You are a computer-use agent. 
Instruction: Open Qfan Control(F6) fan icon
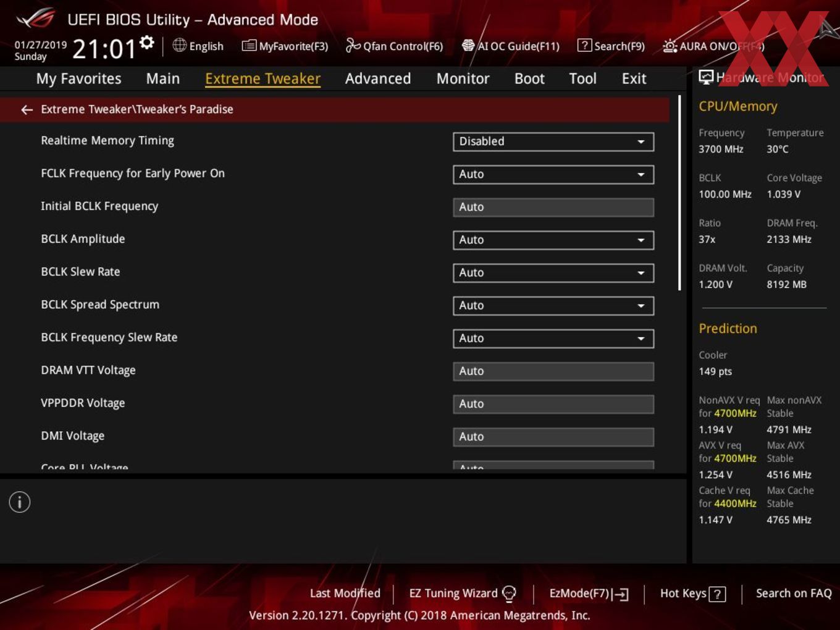click(353, 45)
